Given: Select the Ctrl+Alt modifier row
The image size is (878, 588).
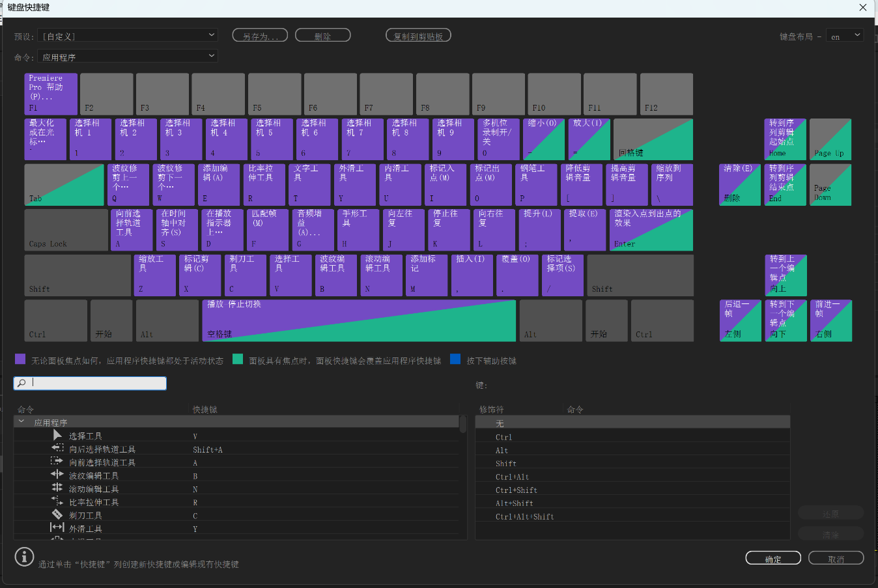Looking at the screenshot, I should coord(632,477).
